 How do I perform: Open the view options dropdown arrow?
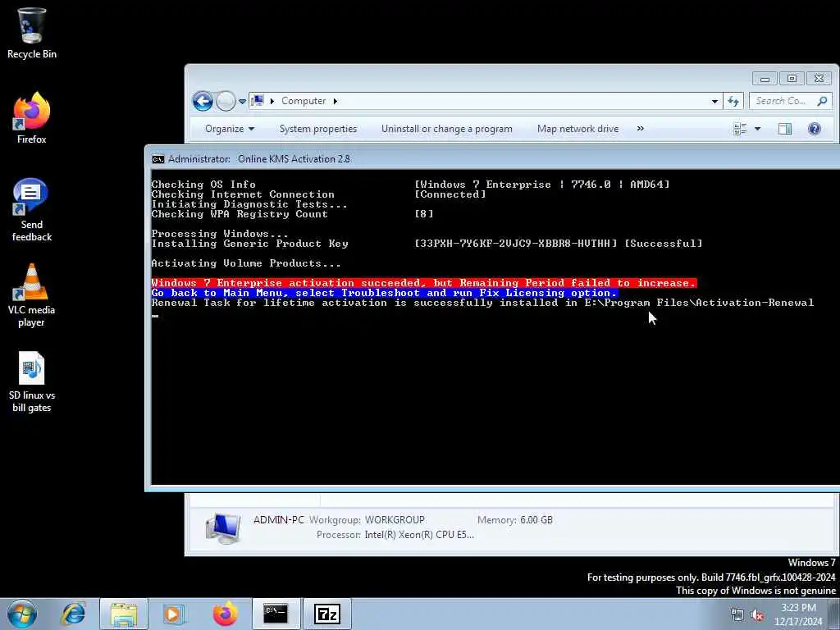(757, 129)
